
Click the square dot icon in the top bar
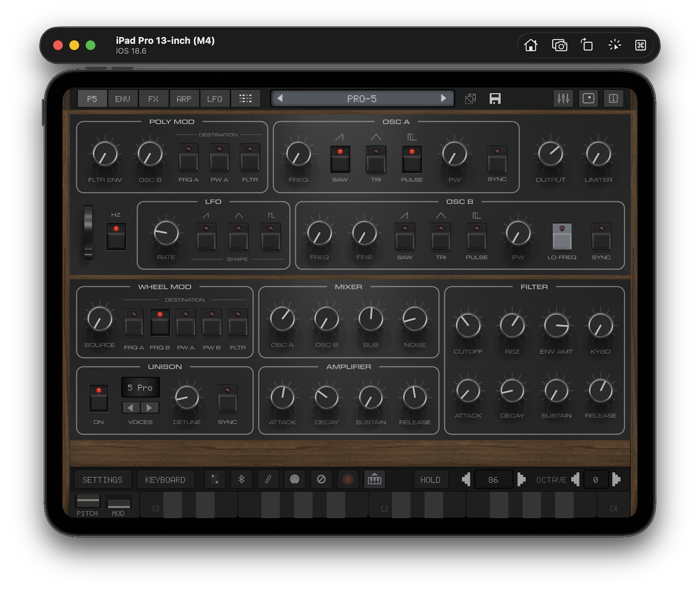coord(589,99)
